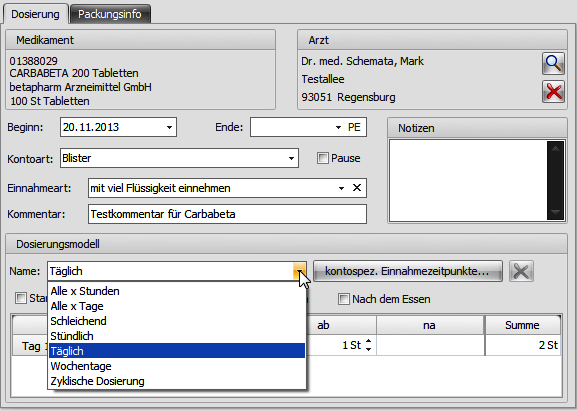Screen dimensions: 577x411
Task: Delete dosage model with gray X button
Action: 521,272
